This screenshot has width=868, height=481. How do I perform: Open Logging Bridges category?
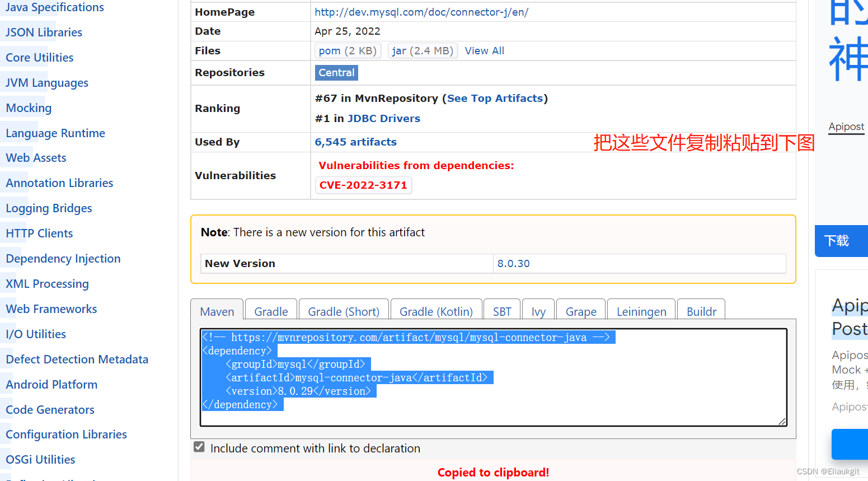click(x=49, y=208)
